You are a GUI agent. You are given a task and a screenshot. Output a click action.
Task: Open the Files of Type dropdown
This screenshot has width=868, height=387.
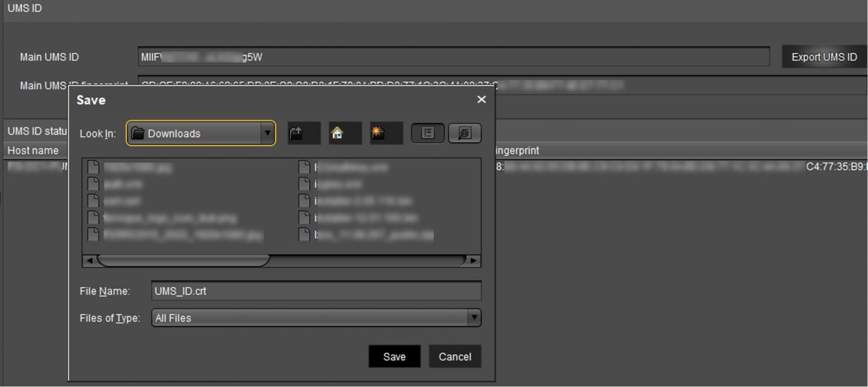coord(474,317)
